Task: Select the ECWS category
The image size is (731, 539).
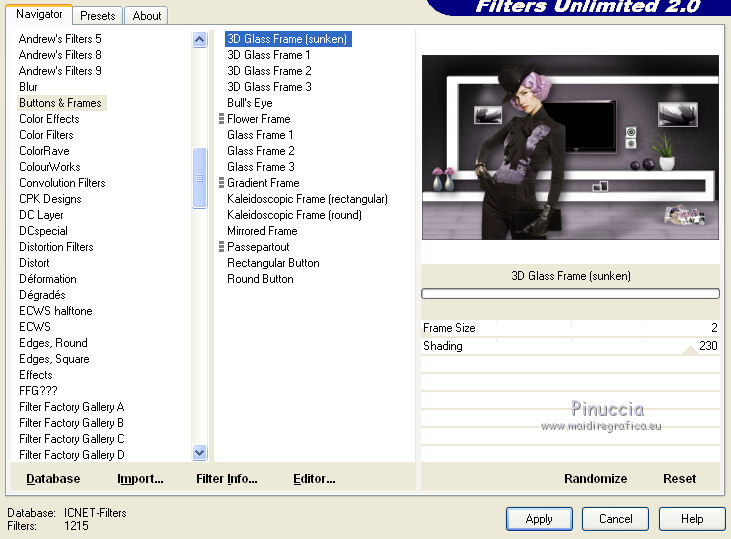Action: pyautogui.click(x=34, y=327)
